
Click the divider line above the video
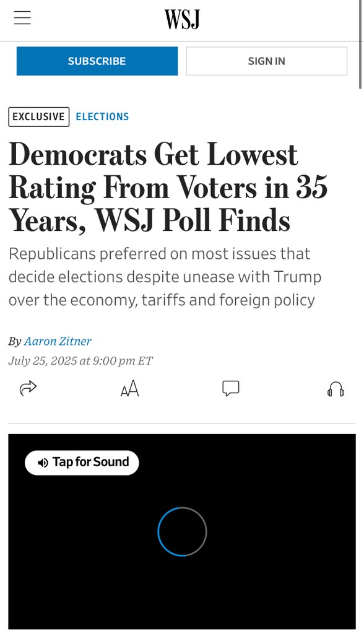click(182, 423)
